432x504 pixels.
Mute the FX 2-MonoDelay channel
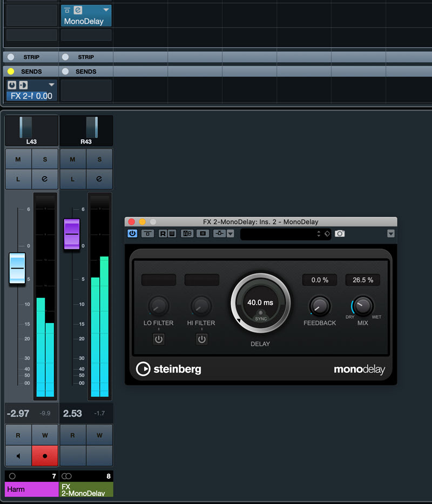[x=72, y=159]
